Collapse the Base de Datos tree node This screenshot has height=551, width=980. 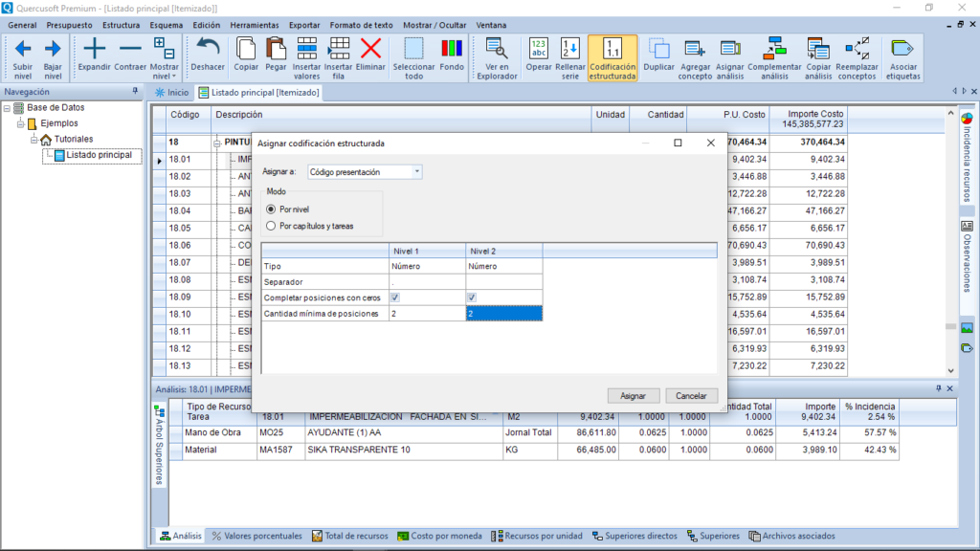tap(7, 108)
